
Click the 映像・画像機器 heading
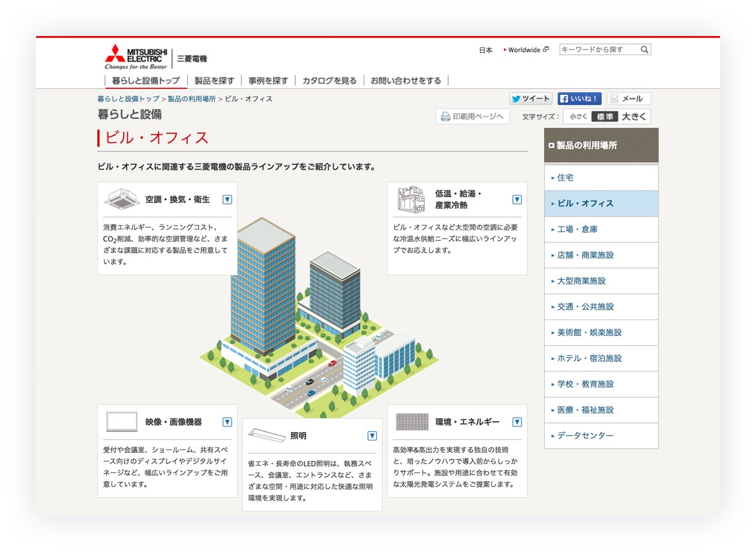(x=174, y=422)
